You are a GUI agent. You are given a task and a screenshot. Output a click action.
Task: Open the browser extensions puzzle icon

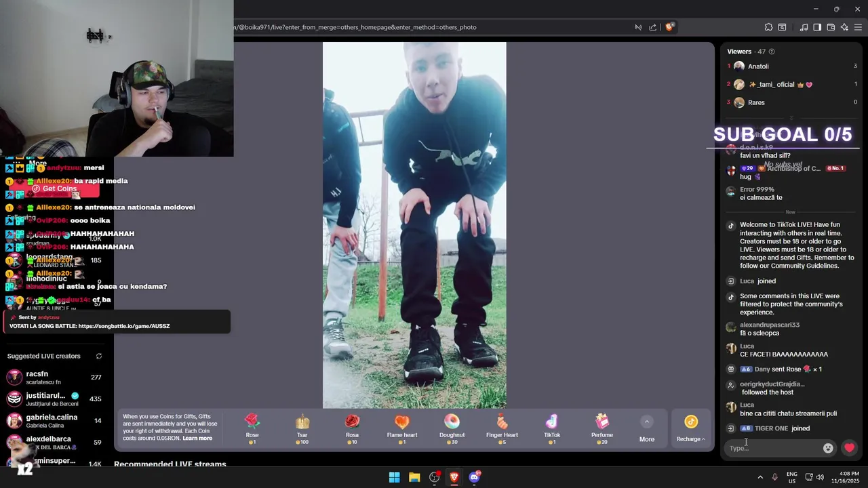click(768, 27)
